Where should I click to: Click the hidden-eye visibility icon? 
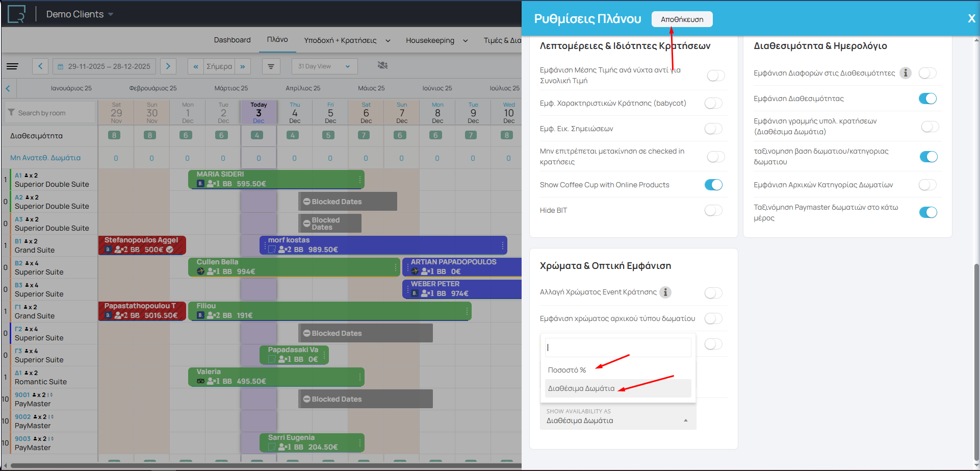pyautogui.click(x=382, y=65)
